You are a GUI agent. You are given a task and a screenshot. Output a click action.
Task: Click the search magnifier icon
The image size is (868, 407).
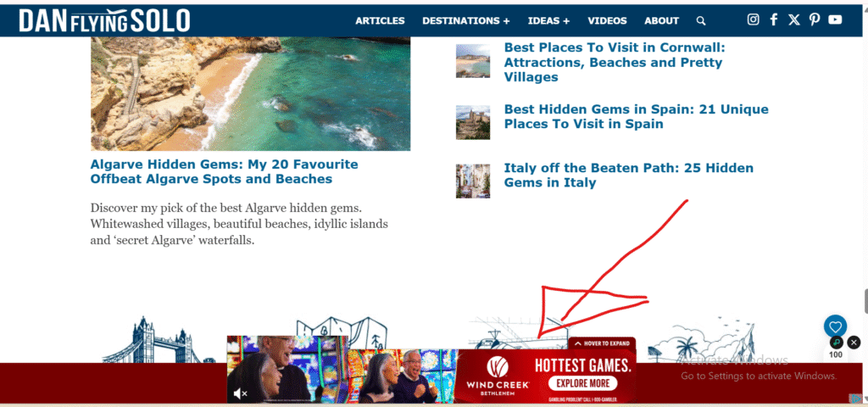click(701, 21)
